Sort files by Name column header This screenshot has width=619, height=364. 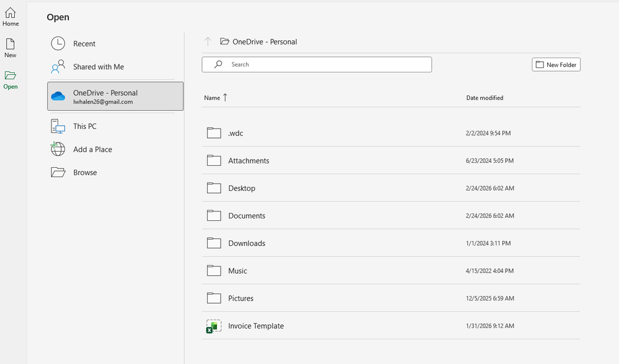point(212,98)
